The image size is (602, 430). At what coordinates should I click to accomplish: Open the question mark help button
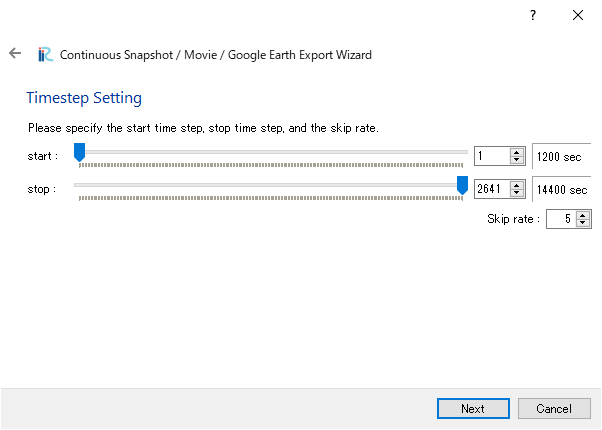pyautogui.click(x=533, y=15)
